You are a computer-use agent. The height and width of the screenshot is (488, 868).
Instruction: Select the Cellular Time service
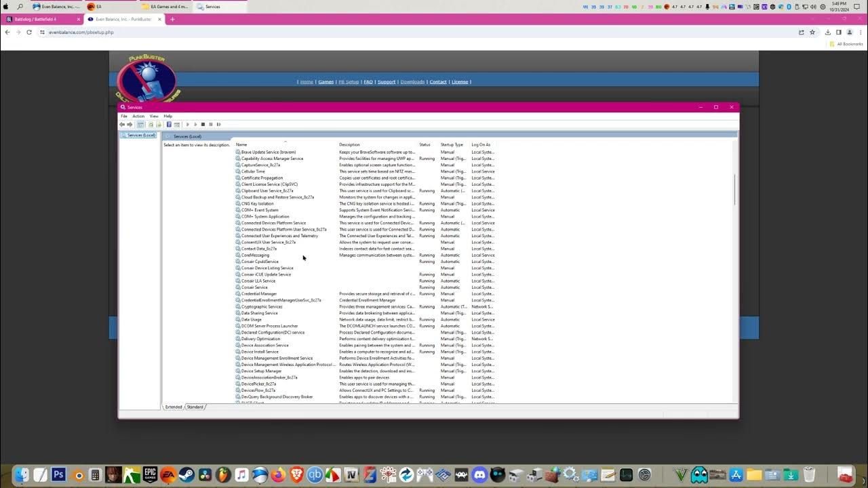click(366, 171)
